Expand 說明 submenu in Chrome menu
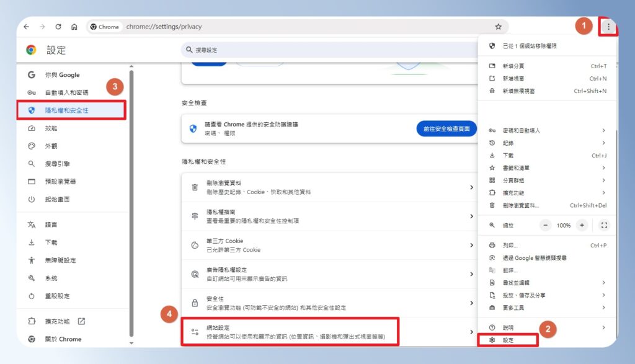This screenshot has width=635, height=364. point(548,327)
